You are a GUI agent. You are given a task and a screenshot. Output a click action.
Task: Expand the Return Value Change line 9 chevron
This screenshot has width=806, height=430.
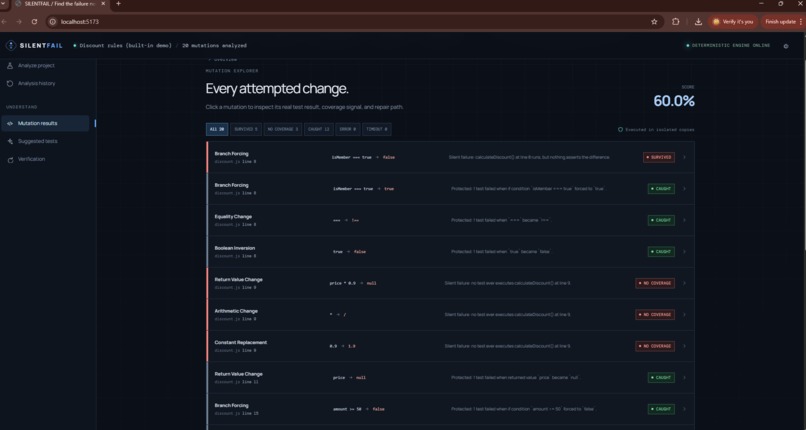point(684,283)
